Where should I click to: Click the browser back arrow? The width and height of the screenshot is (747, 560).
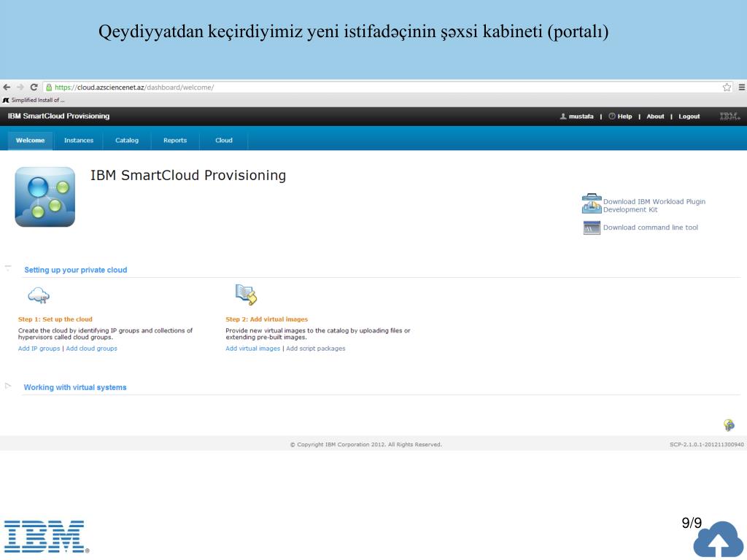pyautogui.click(x=7, y=87)
